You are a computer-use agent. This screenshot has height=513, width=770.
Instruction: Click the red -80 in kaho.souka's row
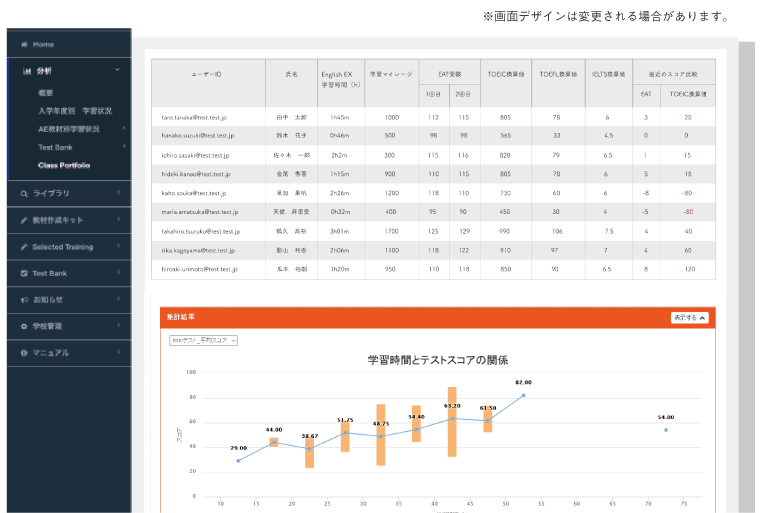click(687, 193)
